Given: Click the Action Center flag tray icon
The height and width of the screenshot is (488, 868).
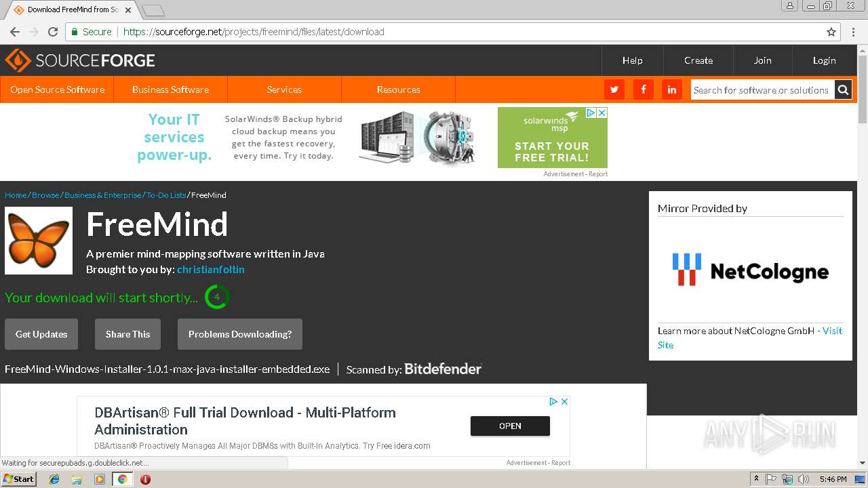Looking at the screenshot, I should point(771,479).
